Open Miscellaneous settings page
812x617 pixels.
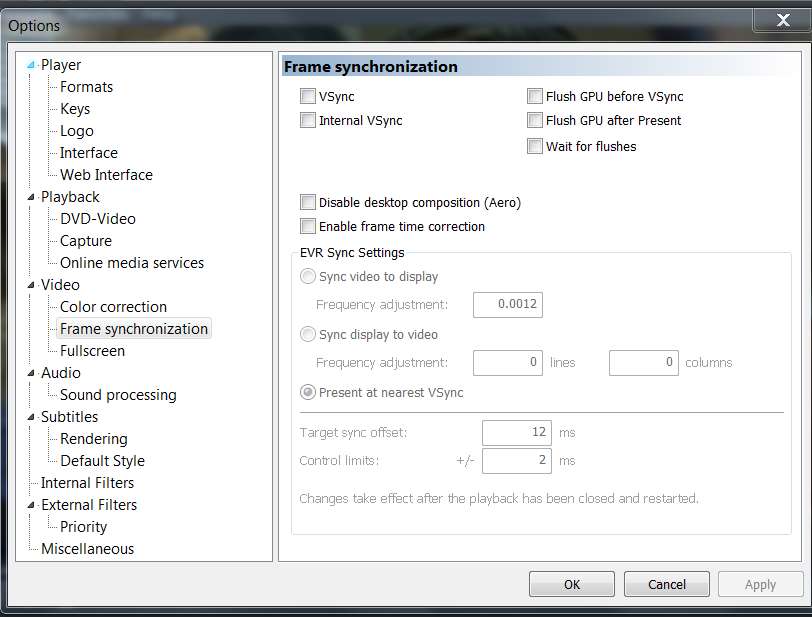click(x=88, y=549)
